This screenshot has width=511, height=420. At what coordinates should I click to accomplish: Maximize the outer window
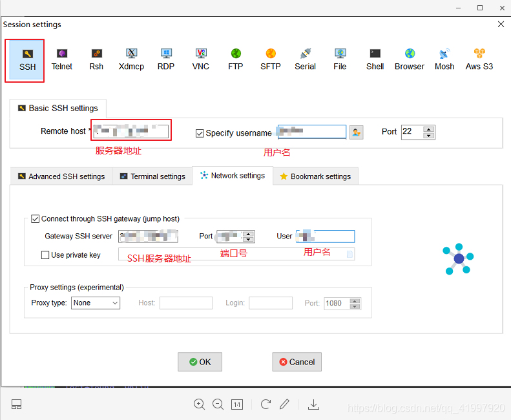480,8
